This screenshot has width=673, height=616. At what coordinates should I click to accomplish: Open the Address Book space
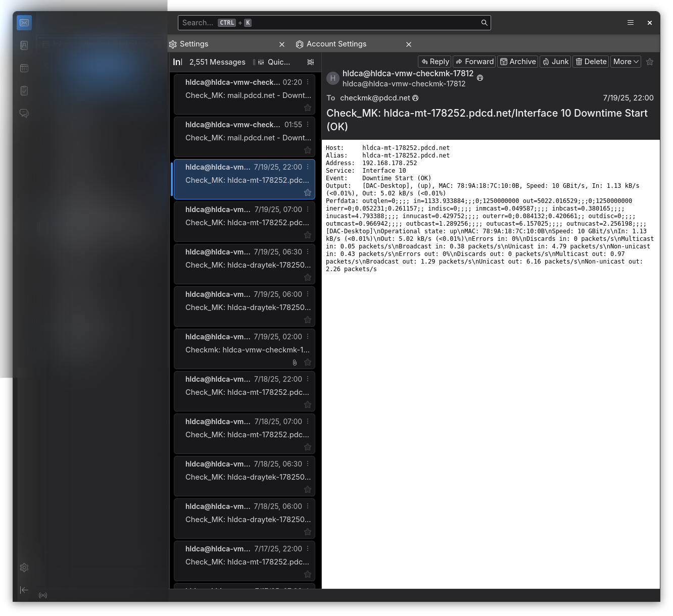click(x=24, y=45)
